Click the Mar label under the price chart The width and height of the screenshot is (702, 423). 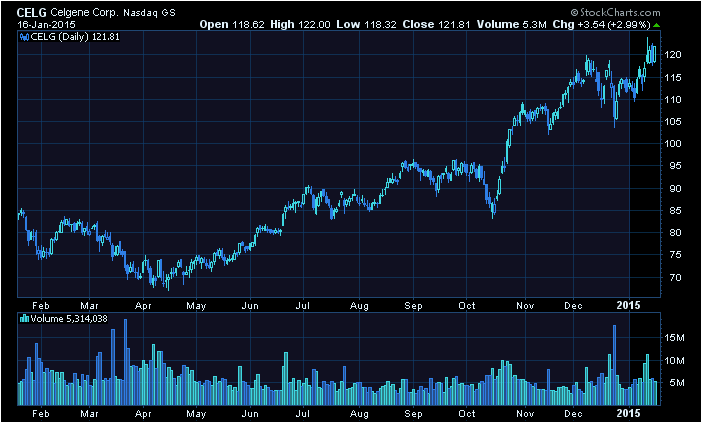[90, 306]
